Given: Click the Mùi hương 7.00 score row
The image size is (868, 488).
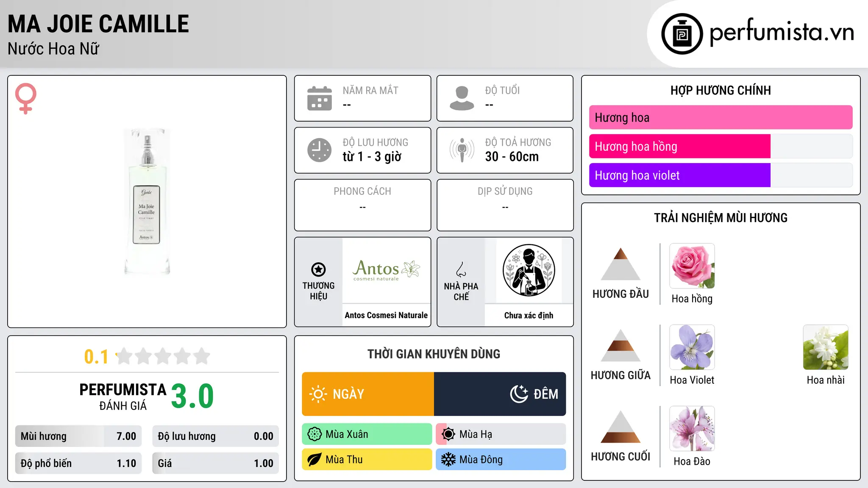Looking at the screenshot, I should 78,436.
